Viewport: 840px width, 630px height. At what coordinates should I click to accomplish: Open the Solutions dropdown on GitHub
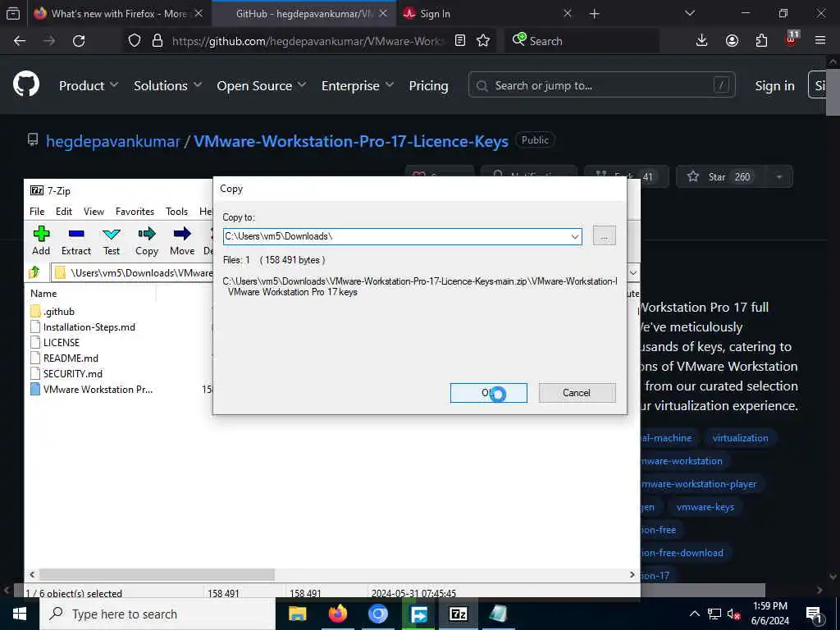167,85
